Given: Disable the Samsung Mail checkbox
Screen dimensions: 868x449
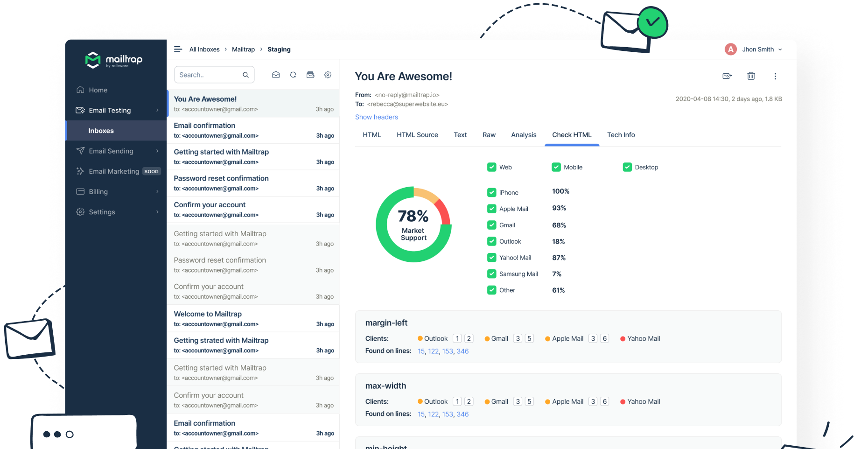Looking at the screenshot, I should 491,274.
